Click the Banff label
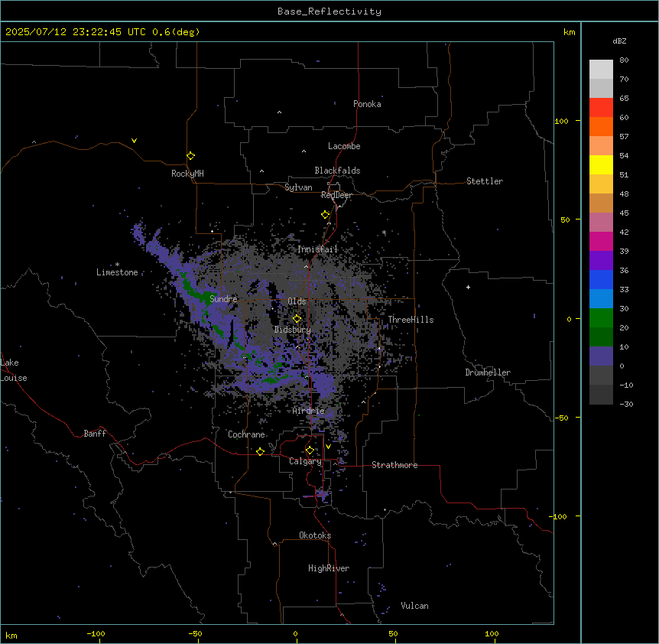Screen dimensions: 659x644 95,434
